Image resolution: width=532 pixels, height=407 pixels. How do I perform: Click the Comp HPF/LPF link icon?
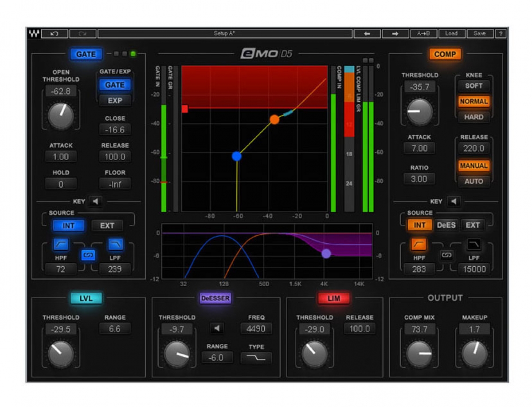click(446, 255)
